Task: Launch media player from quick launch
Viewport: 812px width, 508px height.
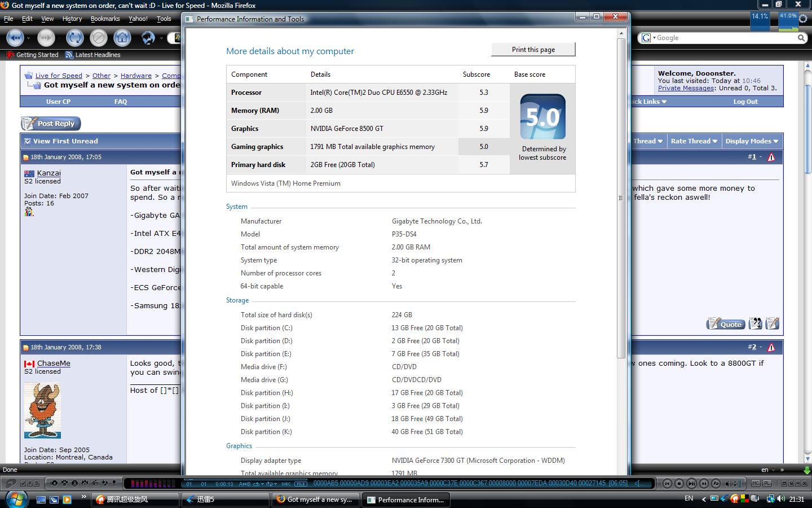Action: (x=67, y=500)
